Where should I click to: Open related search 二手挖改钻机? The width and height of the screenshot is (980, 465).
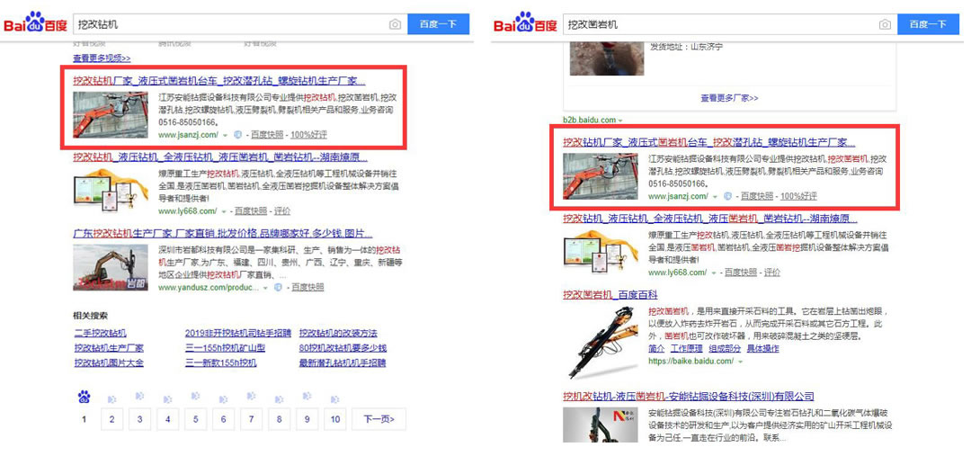(x=100, y=333)
